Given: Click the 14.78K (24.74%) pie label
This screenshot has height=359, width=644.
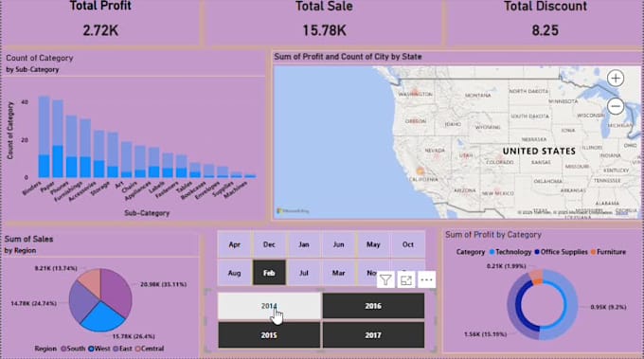Looking at the screenshot, I should 34,303.
